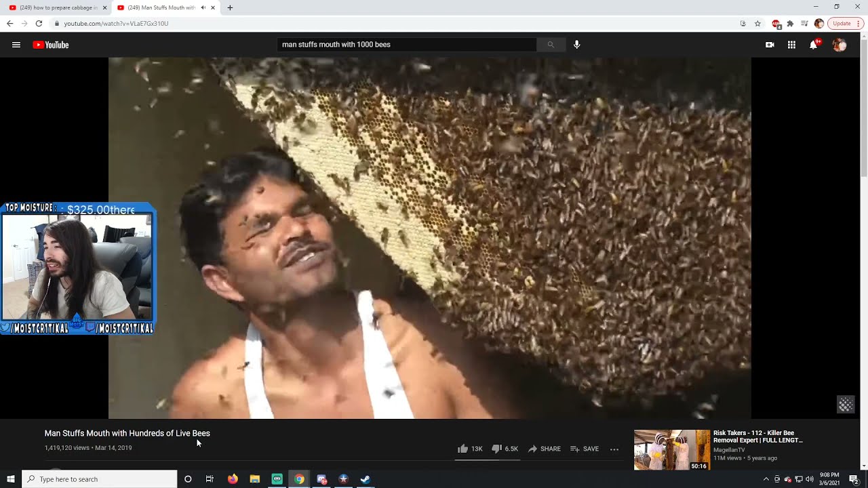The height and width of the screenshot is (488, 868).
Task: Open the YouTube account avatar menu
Action: 840,45
